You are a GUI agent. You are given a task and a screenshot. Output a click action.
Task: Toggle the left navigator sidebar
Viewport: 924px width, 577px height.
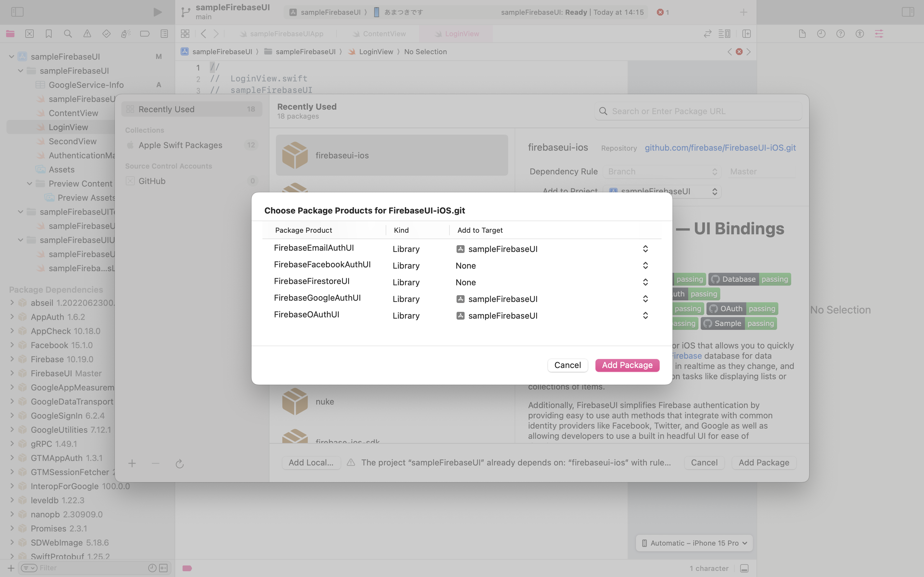17,12
